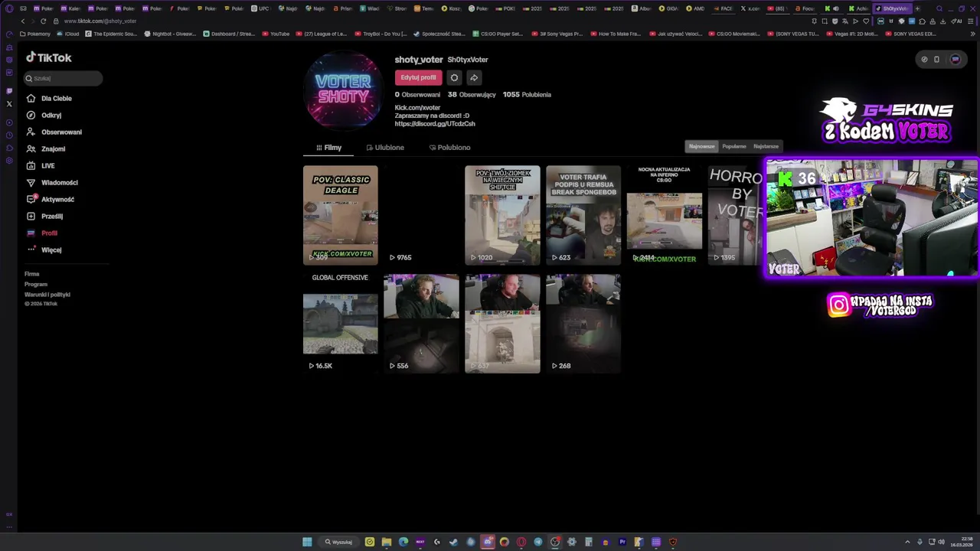Switch to the Ulubione tab
Screen dimensions: 980x551
coord(385,148)
